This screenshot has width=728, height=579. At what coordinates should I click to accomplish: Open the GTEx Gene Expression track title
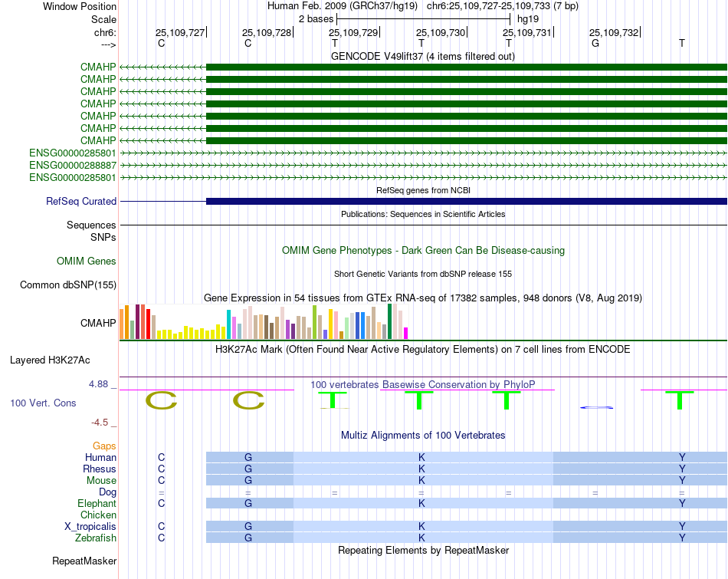pos(423,298)
